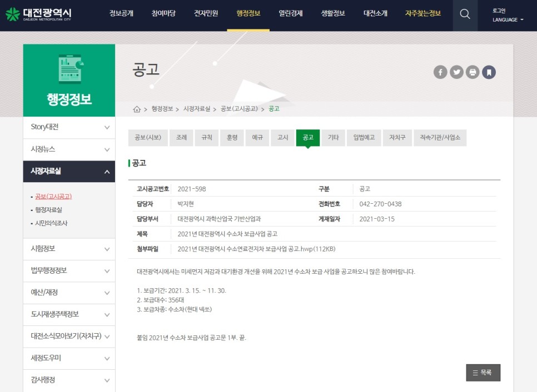537x392 pixels.
Task: Expand the 도시재생주택정보 sidebar section
Action: point(69,315)
